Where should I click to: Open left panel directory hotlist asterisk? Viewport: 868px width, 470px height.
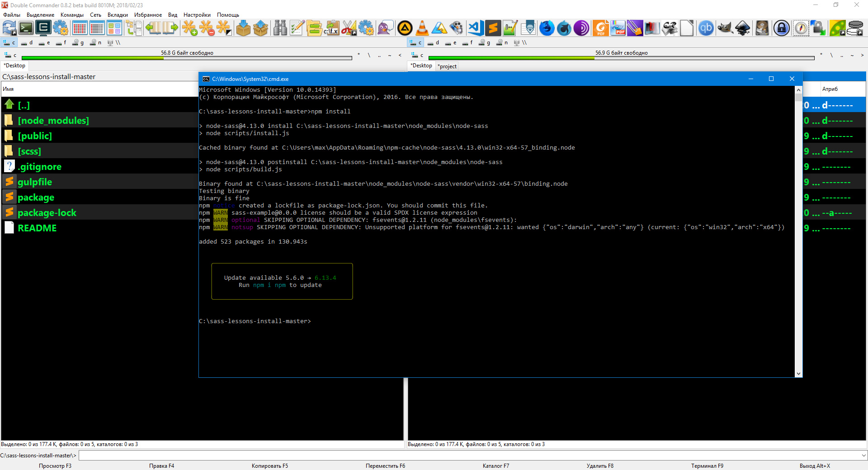(359, 55)
